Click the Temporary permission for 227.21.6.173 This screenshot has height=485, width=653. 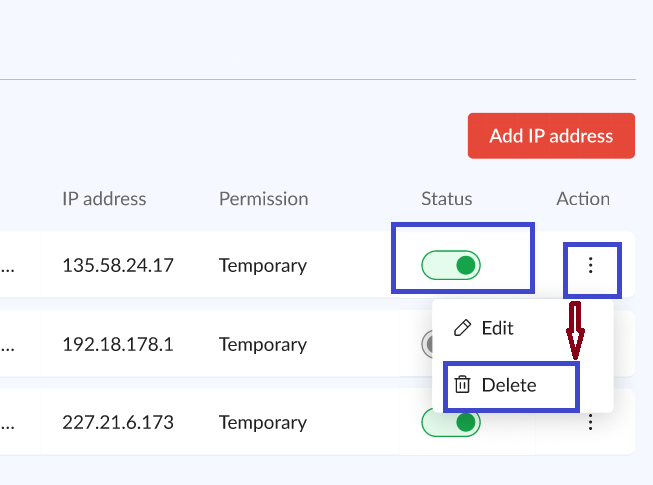click(x=262, y=423)
